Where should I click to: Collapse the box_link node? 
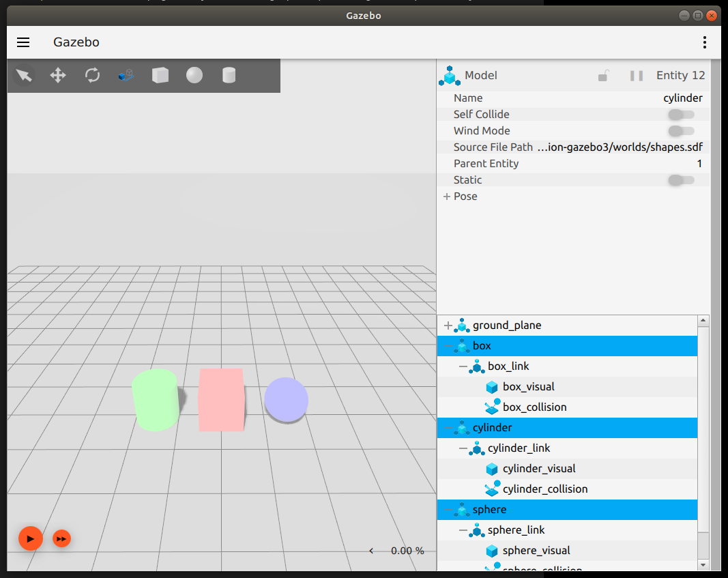click(463, 366)
